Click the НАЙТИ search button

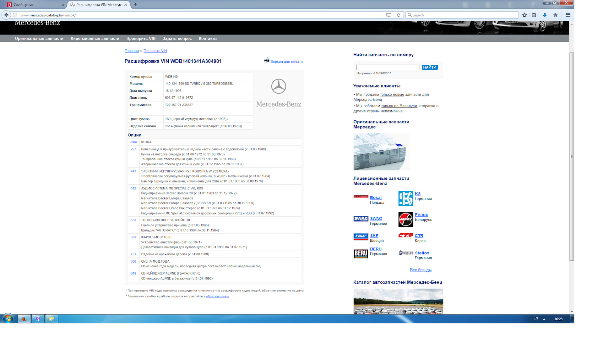tap(430, 67)
